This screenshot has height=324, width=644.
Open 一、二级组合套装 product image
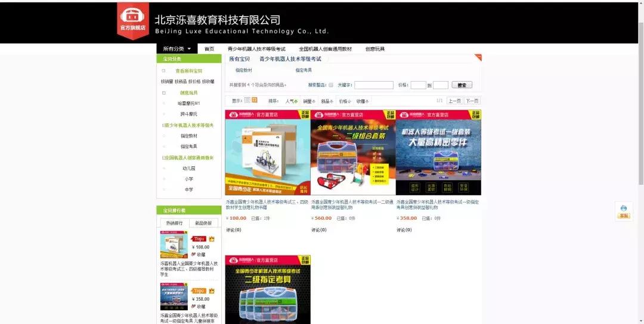(x=353, y=152)
